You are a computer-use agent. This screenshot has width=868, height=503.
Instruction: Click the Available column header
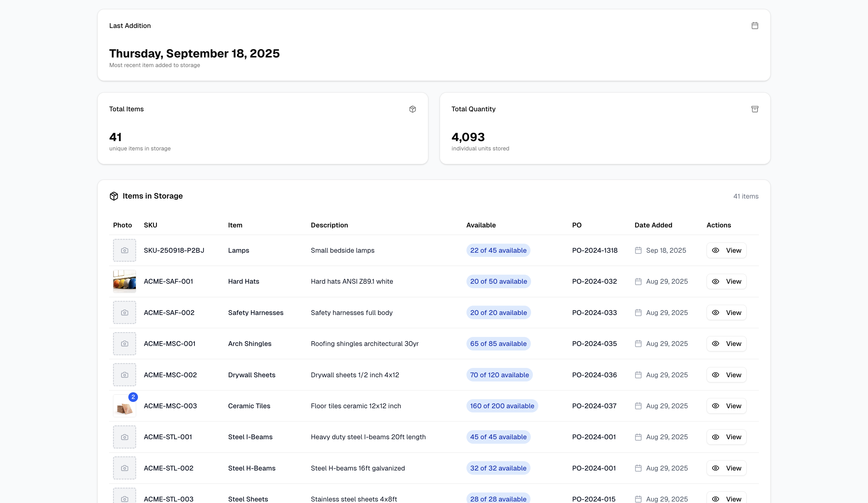[x=481, y=225]
